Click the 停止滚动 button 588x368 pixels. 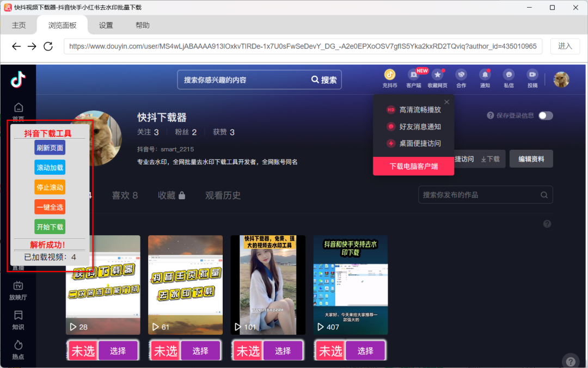tap(50, 187)
